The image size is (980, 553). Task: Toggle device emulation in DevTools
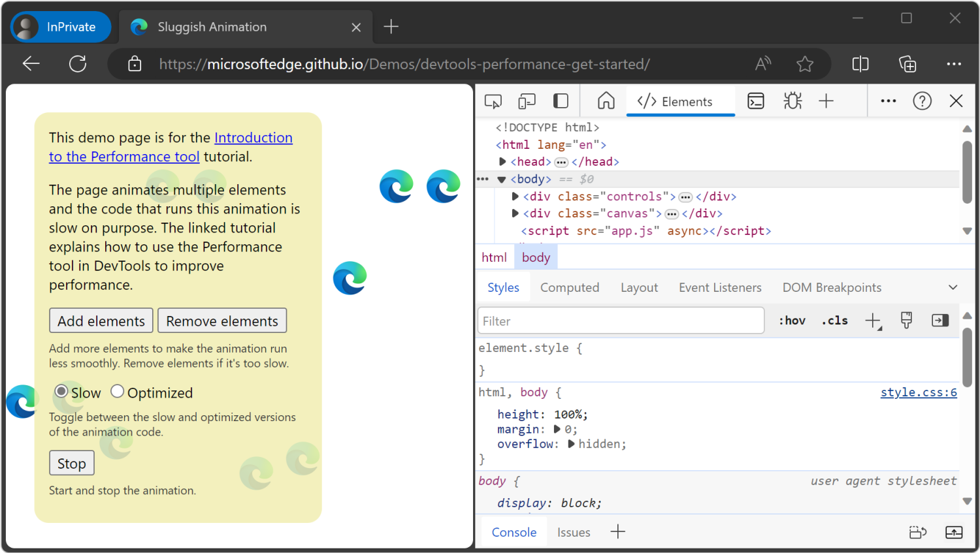coord(527,101)
